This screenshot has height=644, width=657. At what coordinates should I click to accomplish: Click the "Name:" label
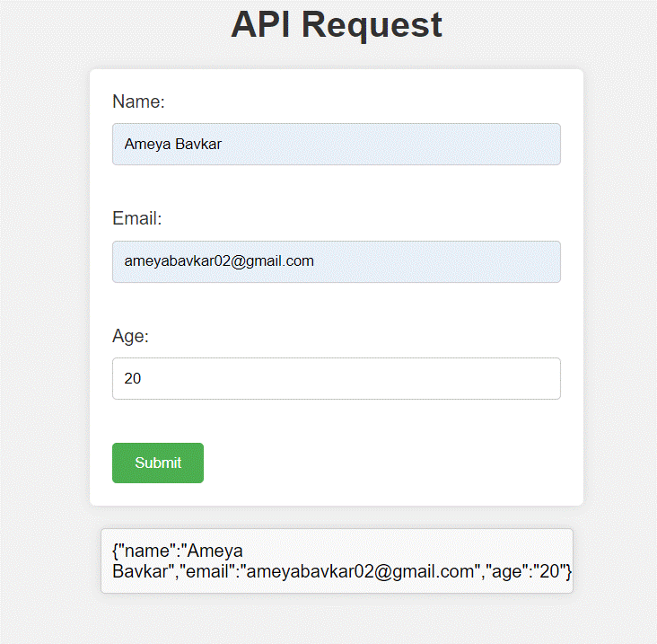point(138,101)
